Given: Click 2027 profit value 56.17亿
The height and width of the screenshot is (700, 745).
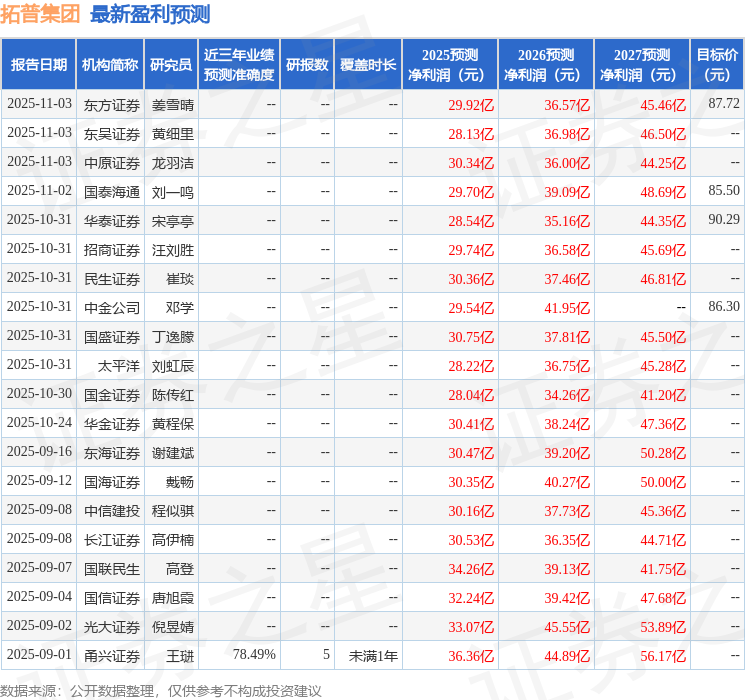Looking at the screenshot, I should coord(663,656).
